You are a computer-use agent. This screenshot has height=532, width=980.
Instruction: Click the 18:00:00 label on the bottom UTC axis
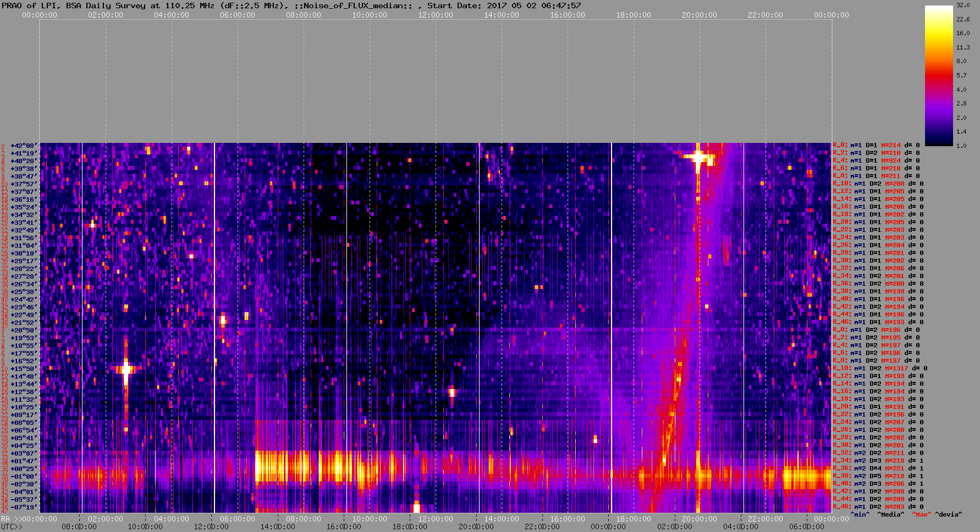pyautogui.click(x=410, y=527)
